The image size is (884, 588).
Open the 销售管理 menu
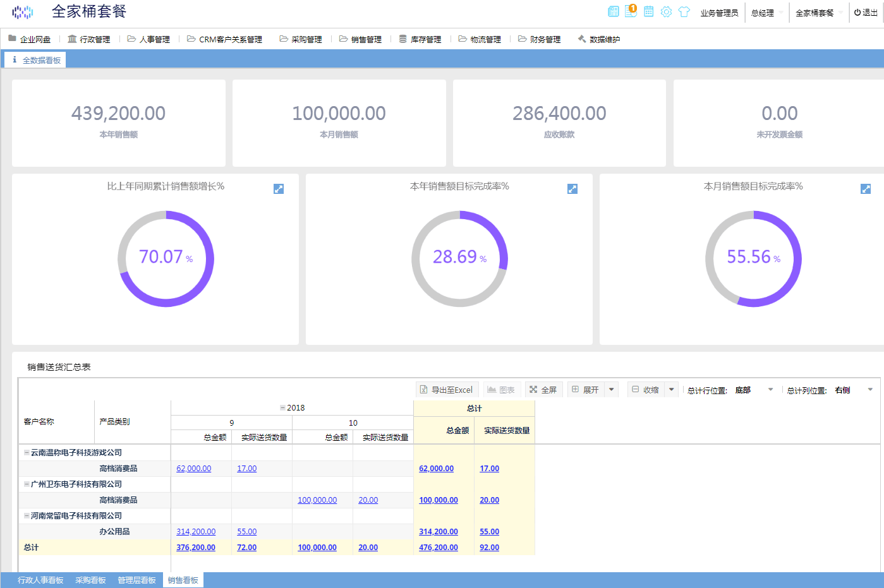360,39
